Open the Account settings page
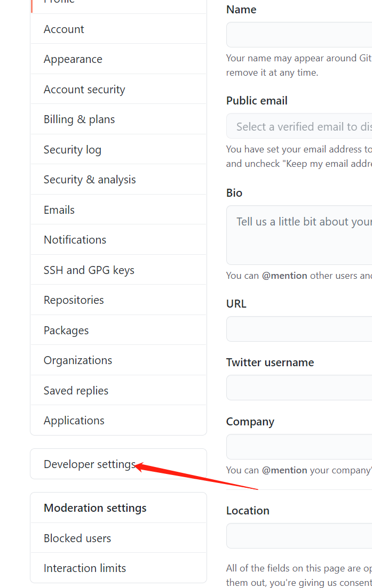Viewport: 372px width, 588px height. (x=64, y=29)
